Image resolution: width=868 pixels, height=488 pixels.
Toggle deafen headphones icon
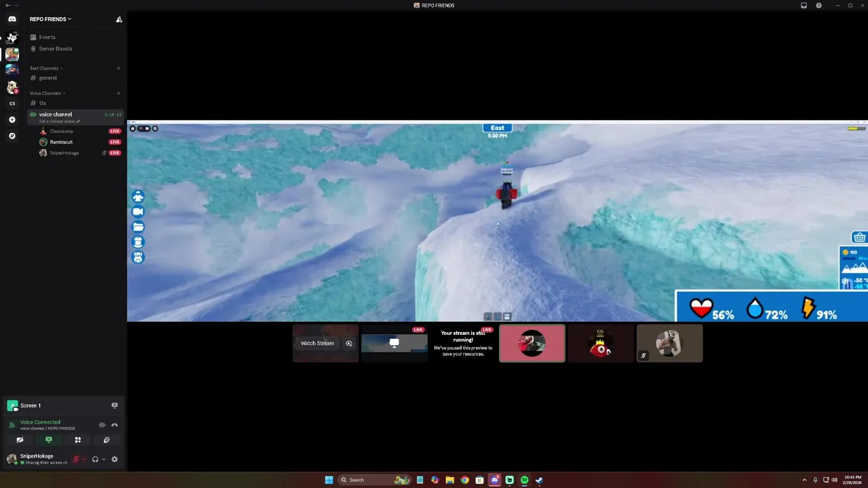(x=95, y=459)
